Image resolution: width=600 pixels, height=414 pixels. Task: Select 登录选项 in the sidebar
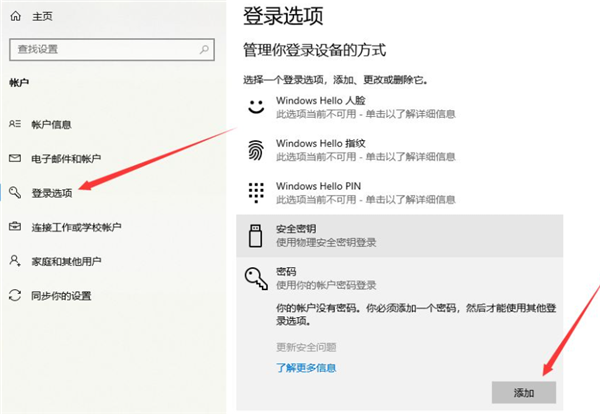point(51,192)
